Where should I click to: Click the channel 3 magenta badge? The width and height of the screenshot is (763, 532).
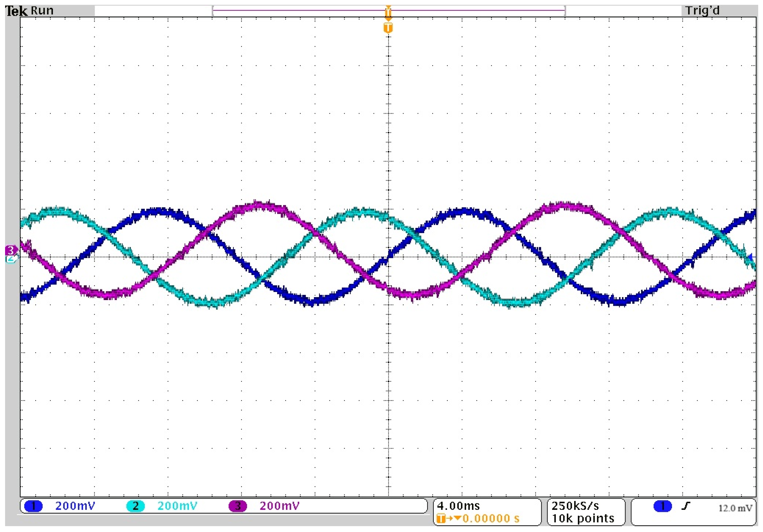pyautogui.click(x=238, y=506)
